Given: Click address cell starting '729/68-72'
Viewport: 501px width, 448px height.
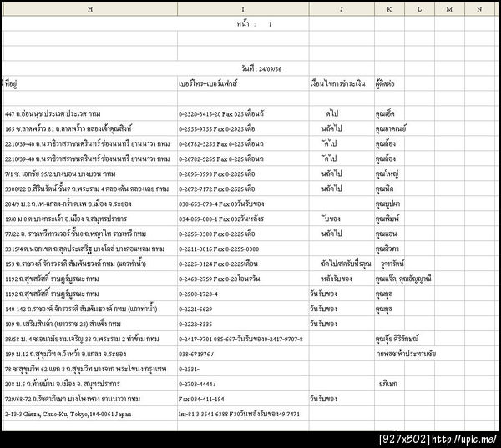Looking at the screenshot, I should click(90, 399).
